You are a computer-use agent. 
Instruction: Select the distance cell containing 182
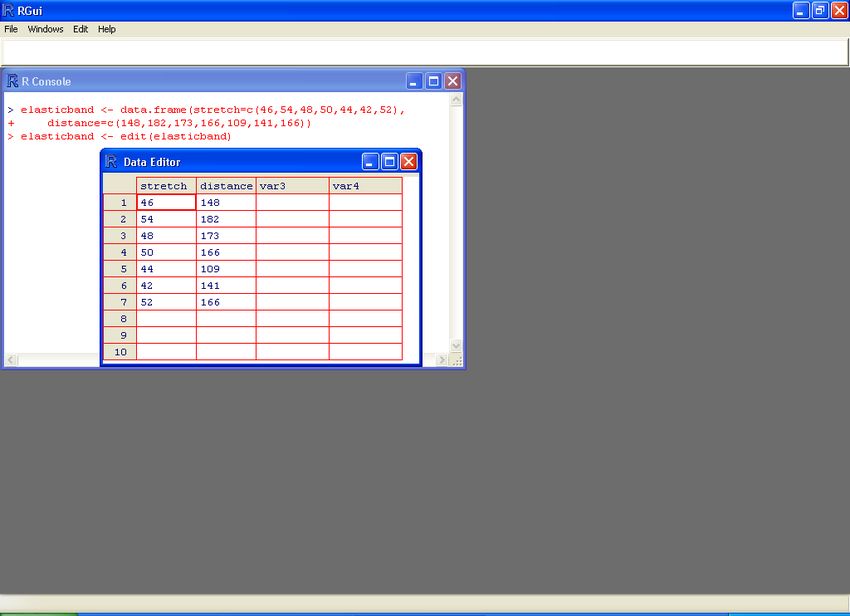[x=226, y=219]
